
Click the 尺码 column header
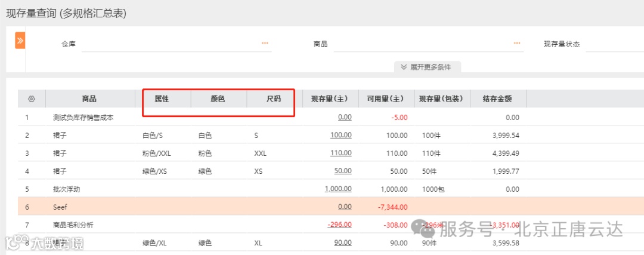pyautogui.click(x=274, y=99)
